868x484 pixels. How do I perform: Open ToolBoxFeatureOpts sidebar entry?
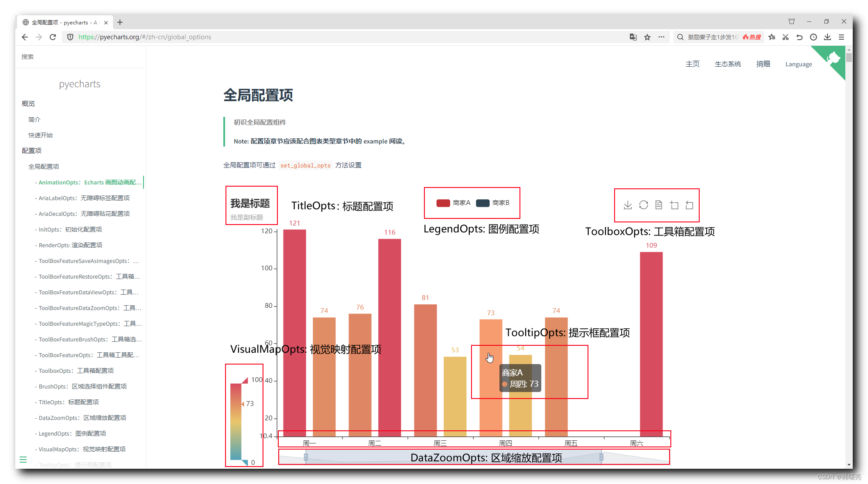click(87, 355)
